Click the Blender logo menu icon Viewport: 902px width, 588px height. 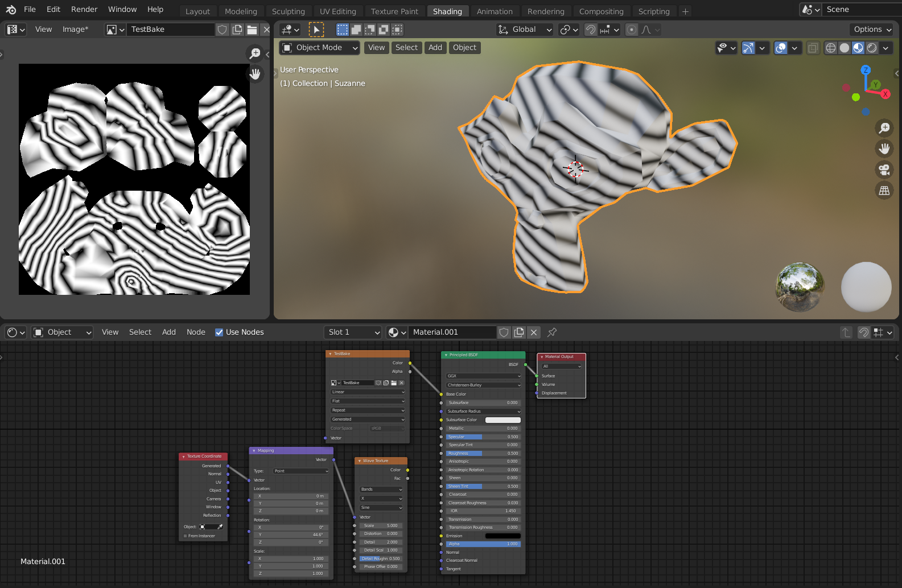coord(11,10)
